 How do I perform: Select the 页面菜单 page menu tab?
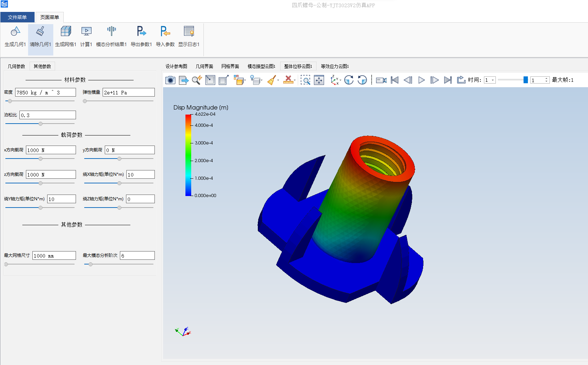(50, 17)
